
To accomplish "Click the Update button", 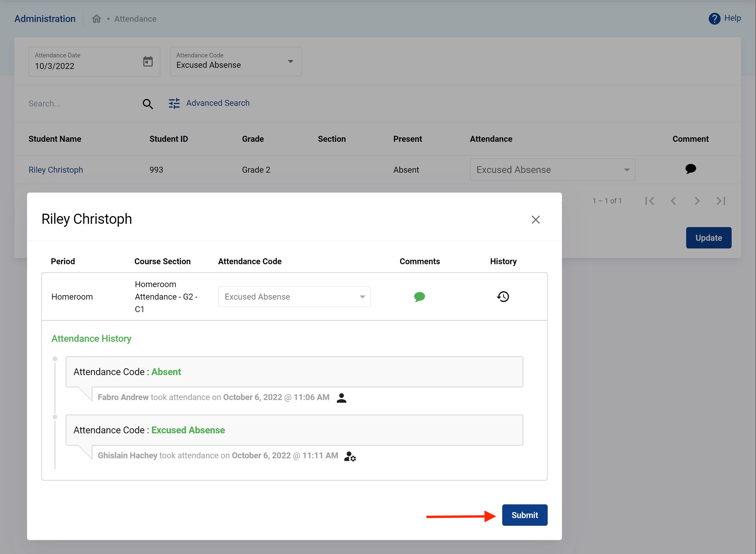I will pyautogui.click(x=708, y=238).
